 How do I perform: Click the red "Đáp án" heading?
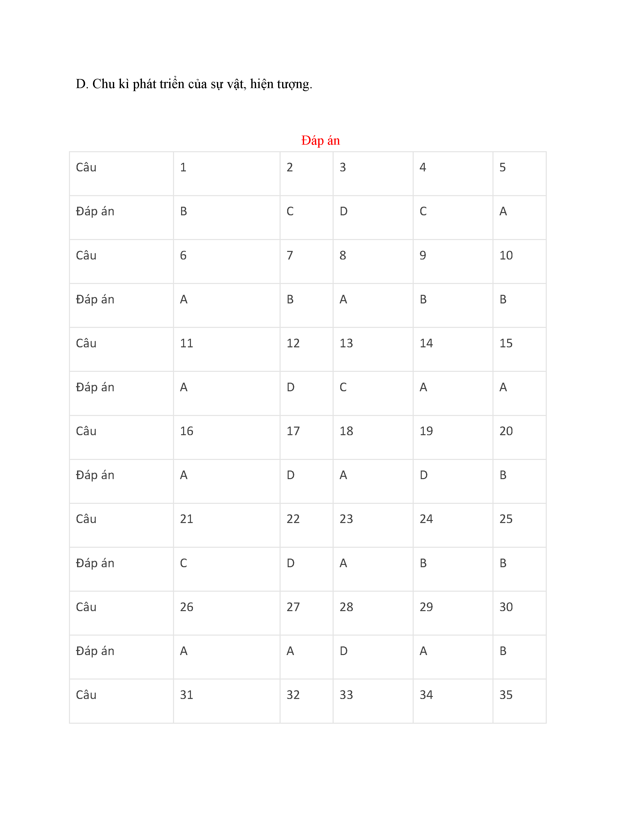coord(320,141)
